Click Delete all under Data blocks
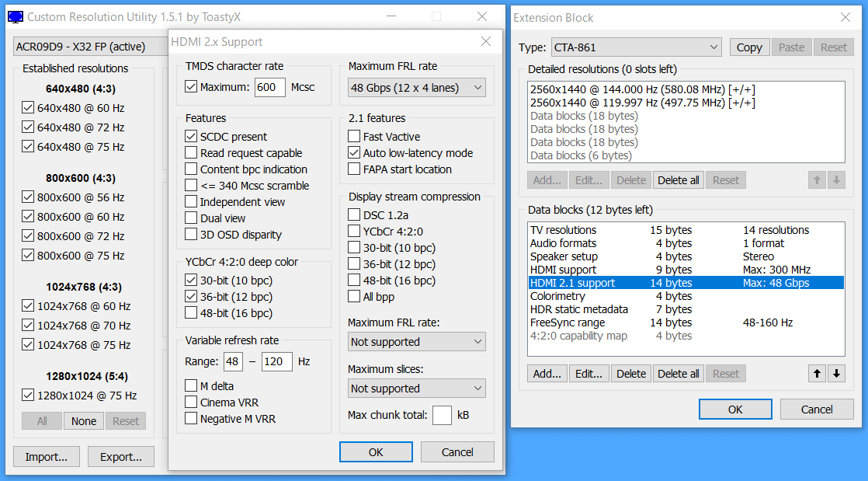The width and height of the screenshot is (868, 481). point(678,374)
